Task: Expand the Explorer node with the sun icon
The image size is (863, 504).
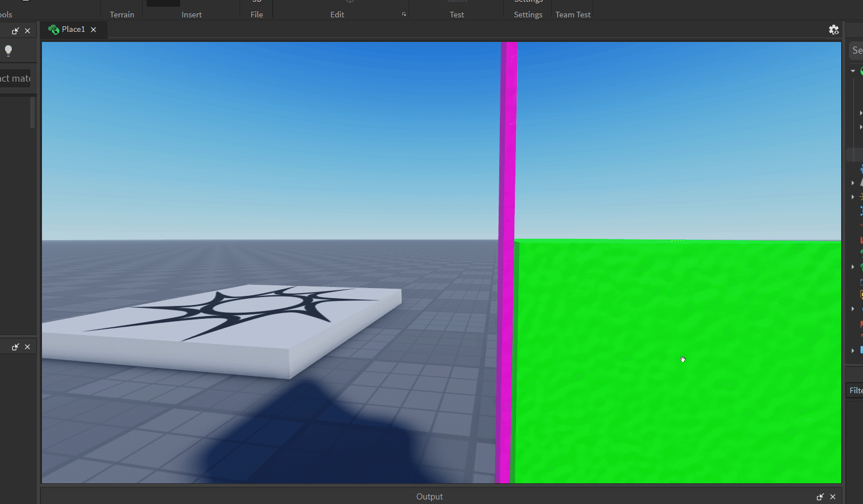Action: [x=853, y=197]
